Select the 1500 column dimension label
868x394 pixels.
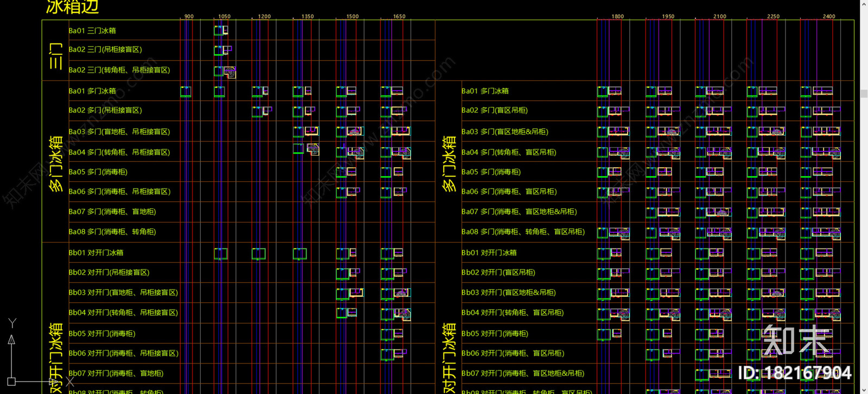click(x=352, y=16)
